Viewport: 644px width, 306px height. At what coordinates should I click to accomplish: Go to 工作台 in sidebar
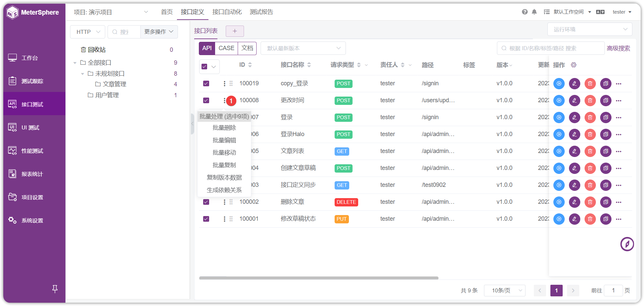[35, 58]
